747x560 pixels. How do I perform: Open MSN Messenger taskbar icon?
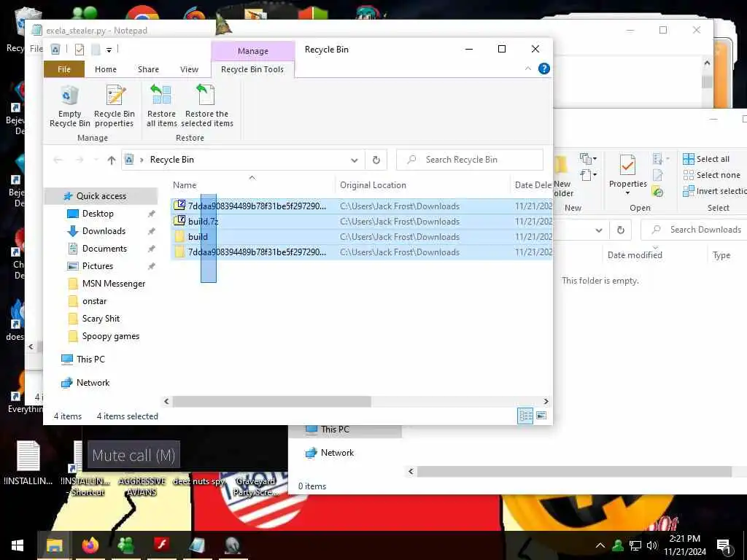[125, 545]
